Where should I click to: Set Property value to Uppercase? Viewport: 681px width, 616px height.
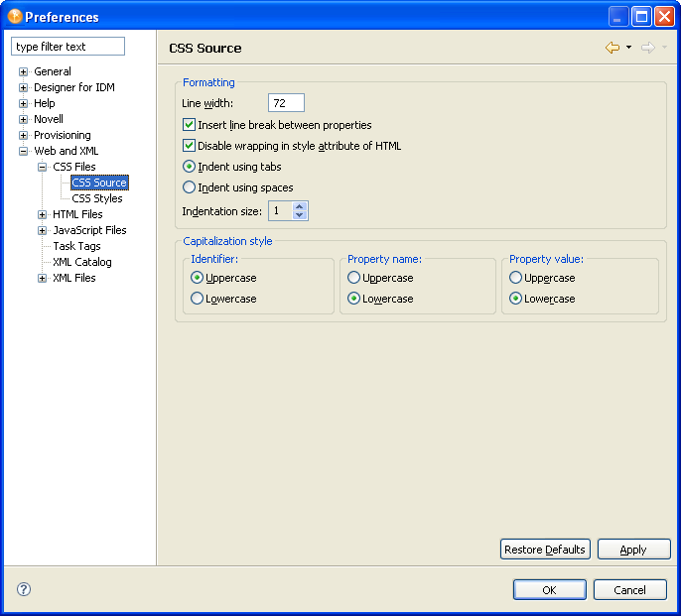click(x=515, y=278)
